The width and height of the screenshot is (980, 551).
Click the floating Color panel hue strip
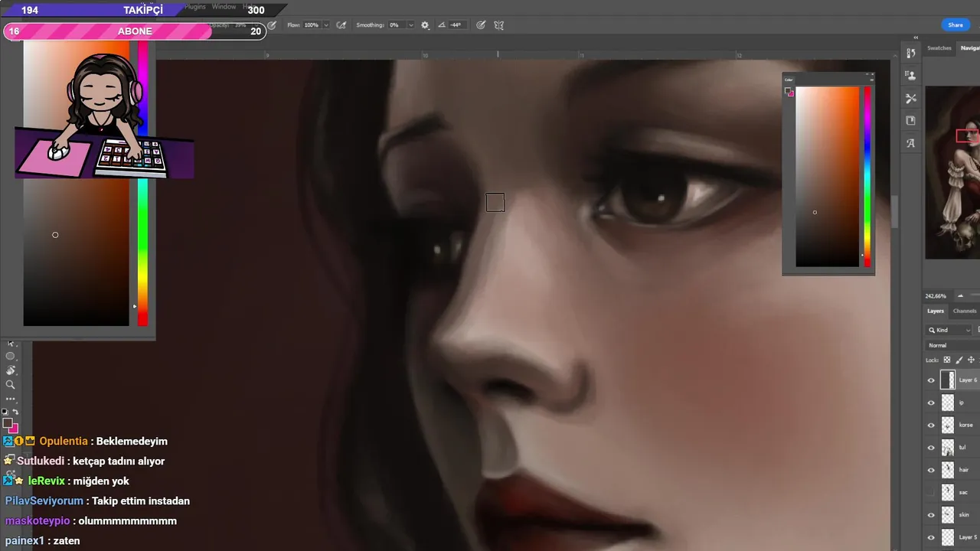pos(867,177)
